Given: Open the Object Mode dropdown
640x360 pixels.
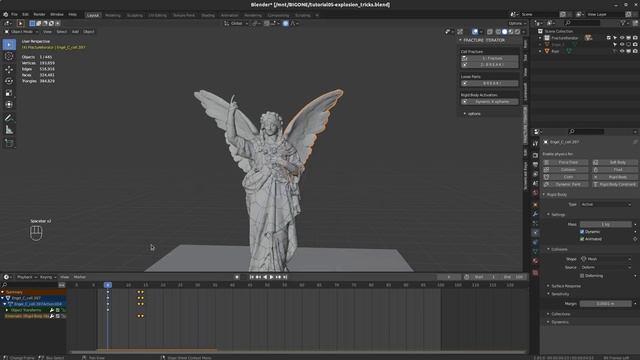Looking at the screenshot, I should tap(21, 31).
